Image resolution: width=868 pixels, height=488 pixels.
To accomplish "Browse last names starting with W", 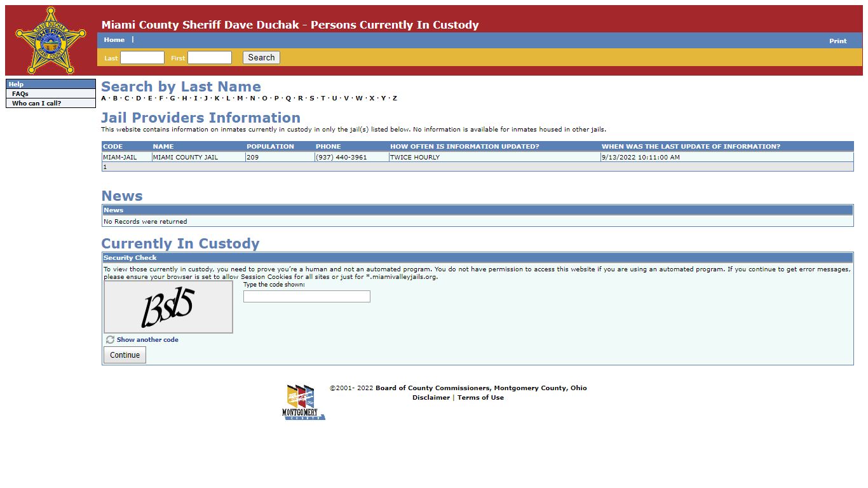I will click(x=359, y=98).
